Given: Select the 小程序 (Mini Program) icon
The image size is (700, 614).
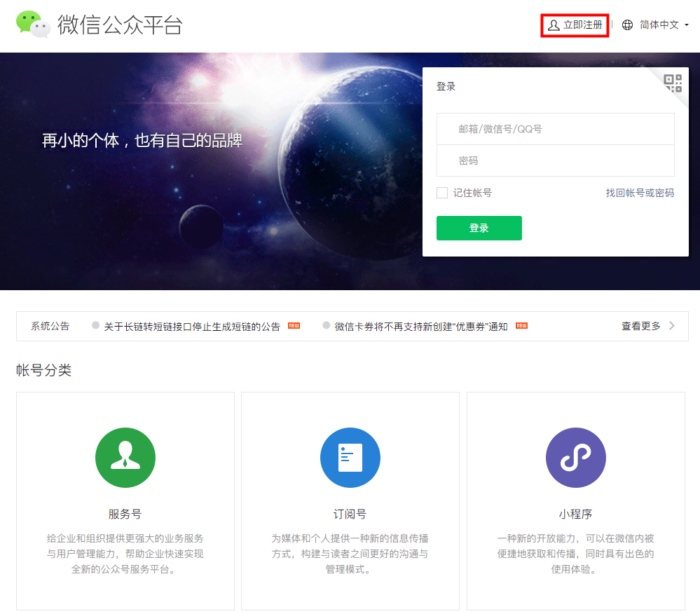Looking at the screenshot, I should tap(575, 457).
